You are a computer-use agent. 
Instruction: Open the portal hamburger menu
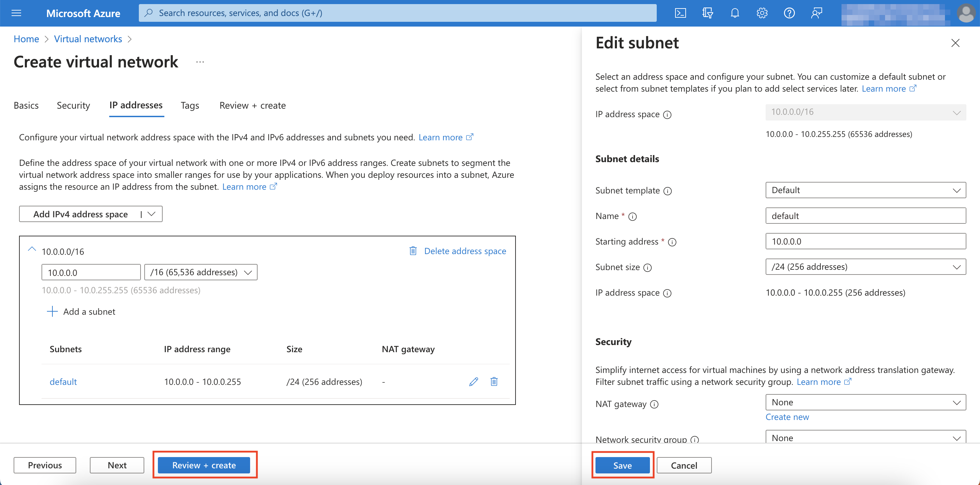[x=16, y=13]
